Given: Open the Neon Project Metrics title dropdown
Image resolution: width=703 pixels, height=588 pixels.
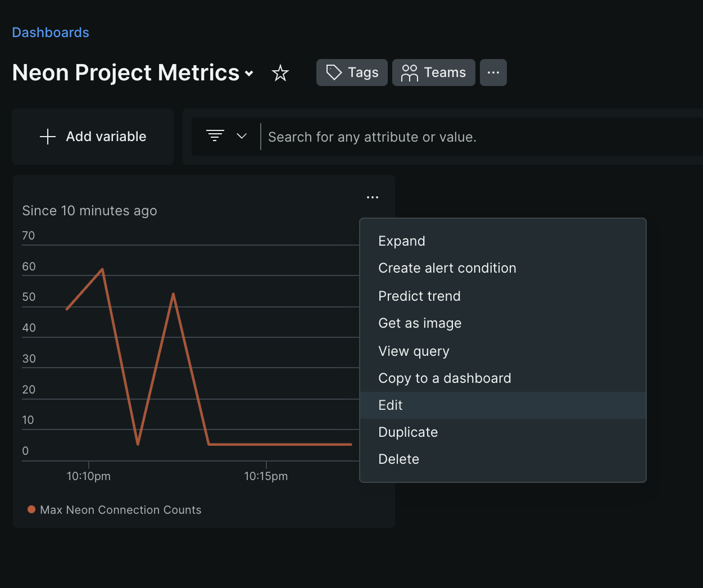Looking at the screenshot, I should (x=250, y=74).
